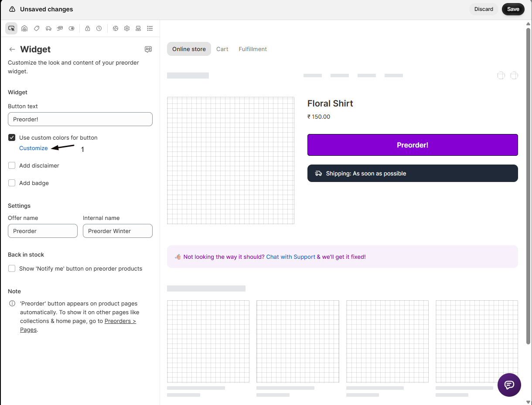Click the info icon under Note
The height and width of the screenshot is (405, 532).
click(12, 303)
